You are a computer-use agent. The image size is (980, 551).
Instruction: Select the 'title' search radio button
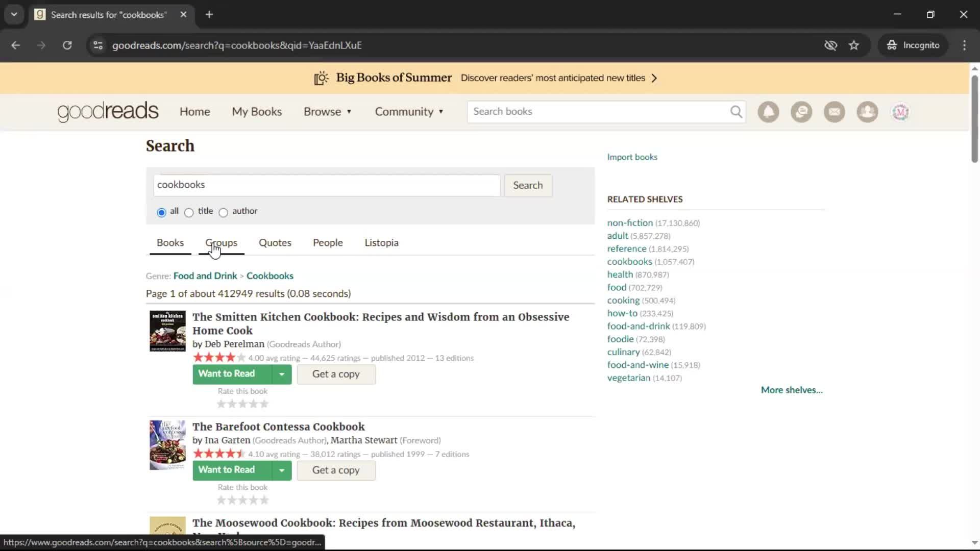tap(189, 212)
